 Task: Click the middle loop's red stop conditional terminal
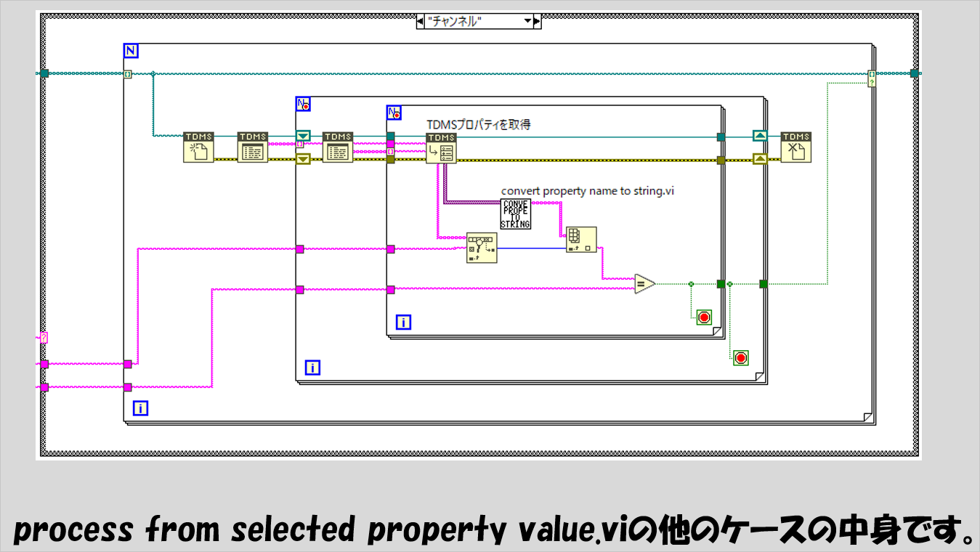740,358
